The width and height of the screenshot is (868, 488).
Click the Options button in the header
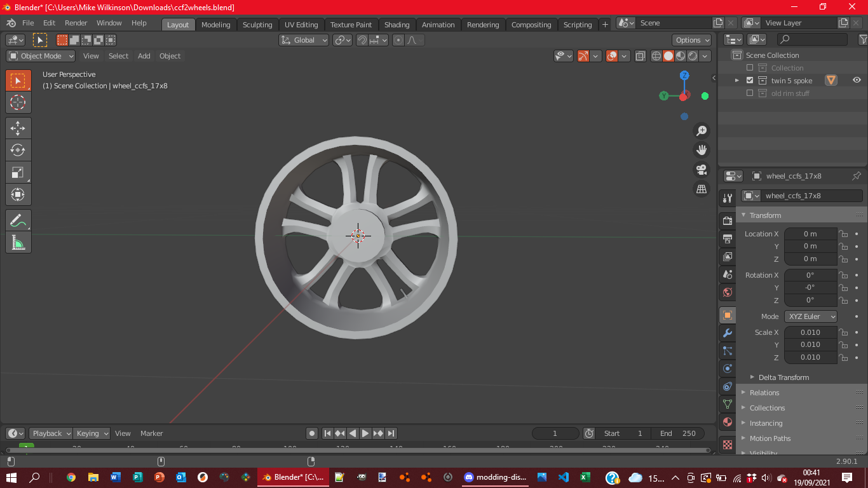692,40
